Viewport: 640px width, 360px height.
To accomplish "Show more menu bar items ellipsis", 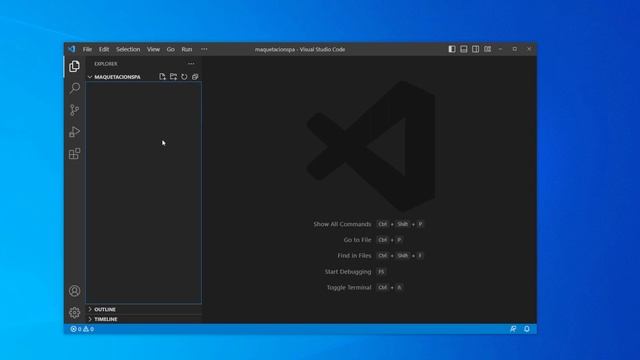I will (204, 49).
